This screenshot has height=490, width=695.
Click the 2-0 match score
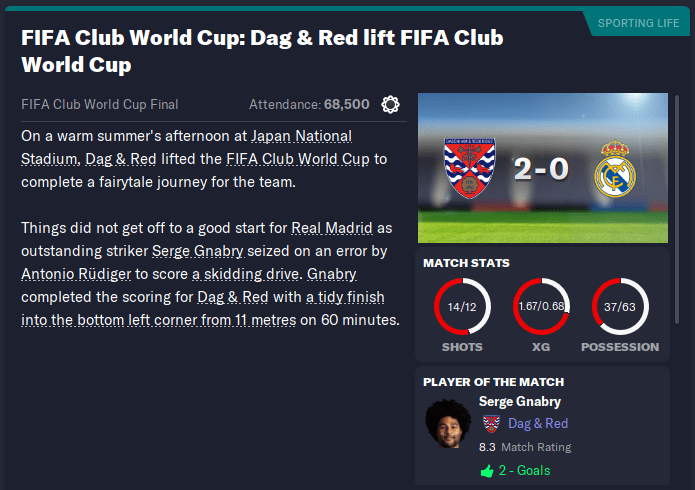click(x=541, y=168)
